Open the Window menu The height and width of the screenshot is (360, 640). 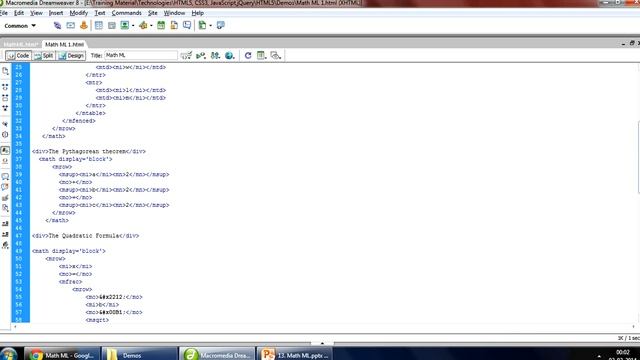(x=174, y=13)
